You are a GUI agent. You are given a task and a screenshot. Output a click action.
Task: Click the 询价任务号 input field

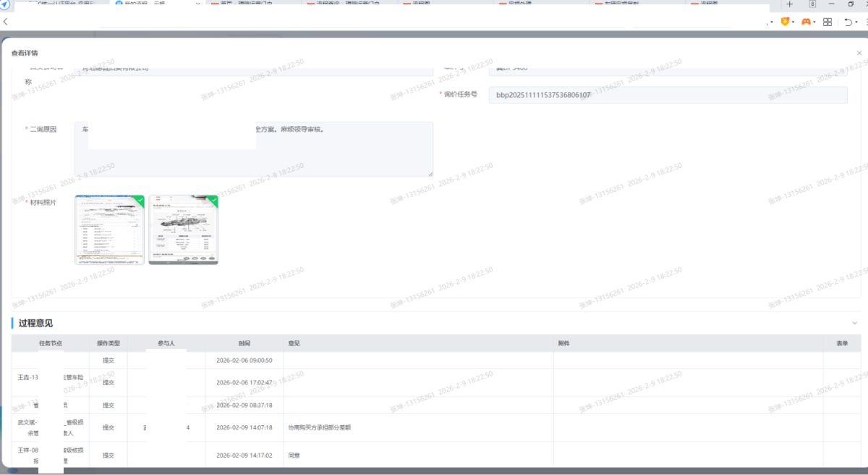pyautogui.click(x=667, y=95)
